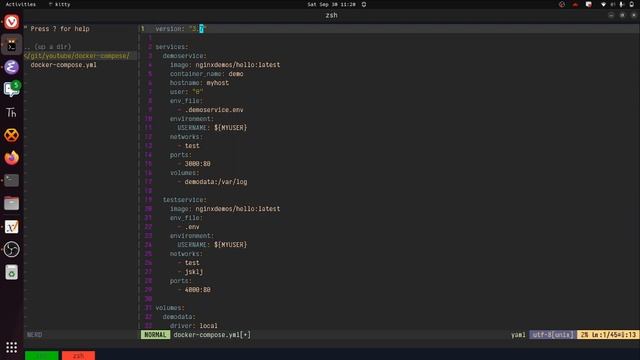Image resolution: width=640 pixels, height=360 pixels.
Task: Click the 'Press ? for help' line
Action: (x=57, y=29)
